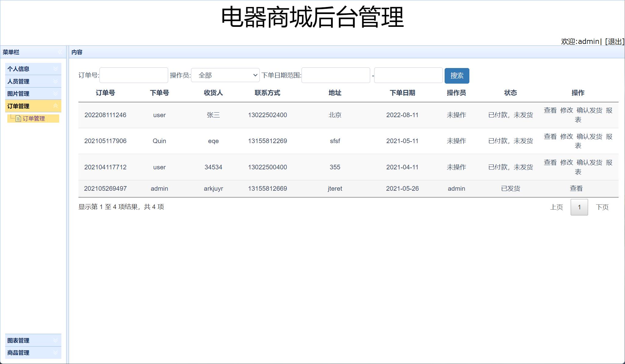
Task: Click the chevron icon on 人员管理
Action: (56, 81)
